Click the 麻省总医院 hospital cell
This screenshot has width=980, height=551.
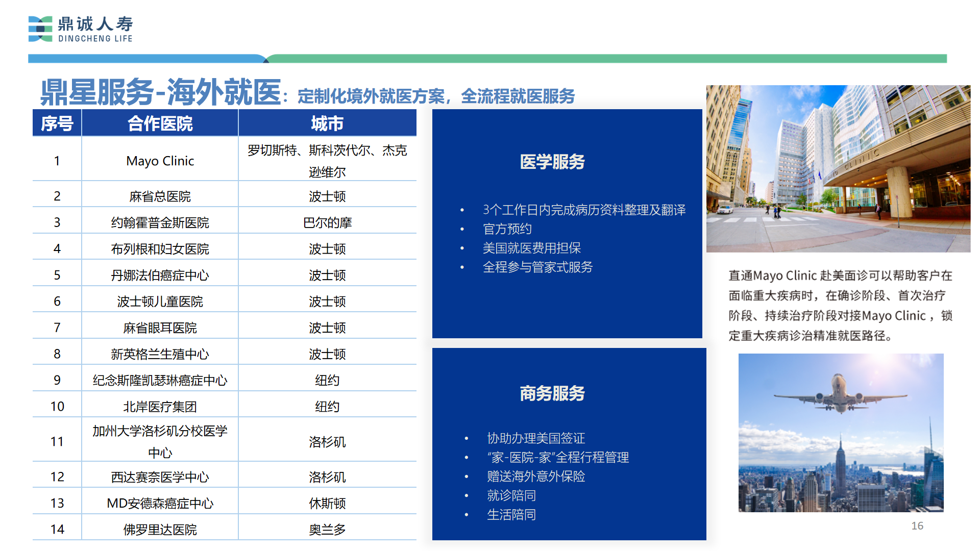point(160,196)
